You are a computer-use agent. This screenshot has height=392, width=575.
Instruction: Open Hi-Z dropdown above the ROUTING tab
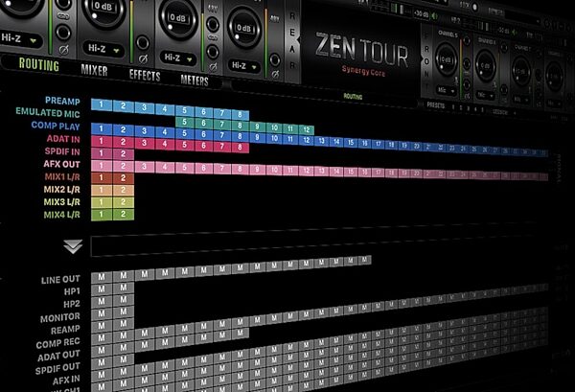tap(19, 38)
